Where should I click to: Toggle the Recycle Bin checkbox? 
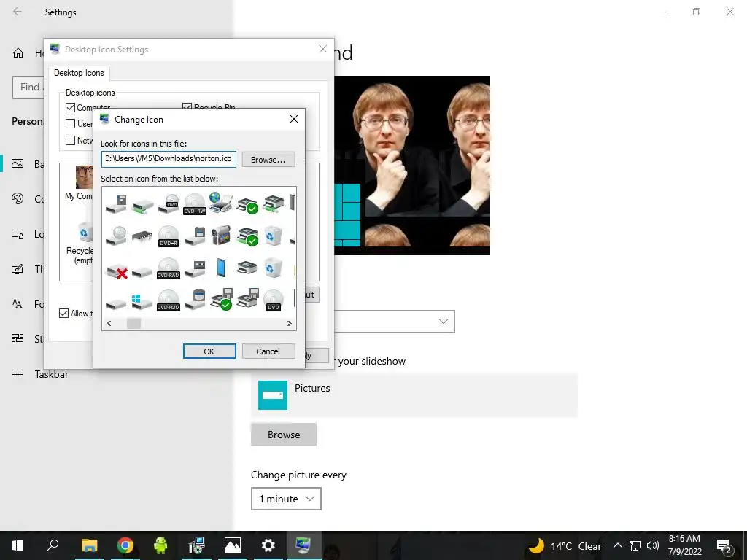click(187, 106)
